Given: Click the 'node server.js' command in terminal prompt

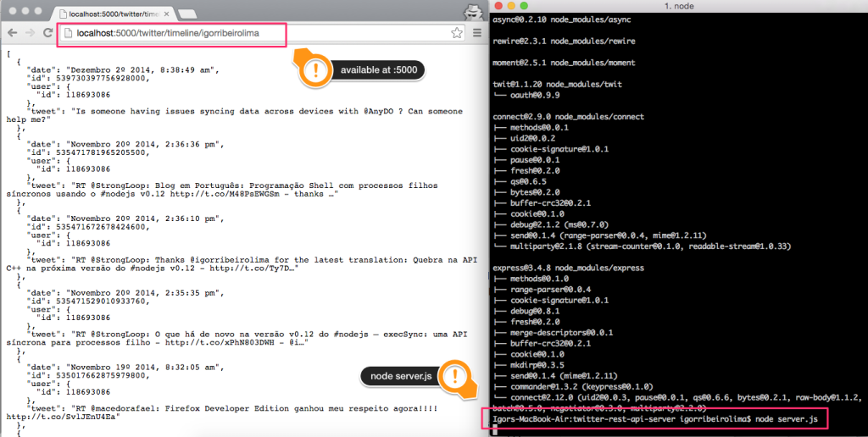Looking at the screenshot, I should coord(786,419).
